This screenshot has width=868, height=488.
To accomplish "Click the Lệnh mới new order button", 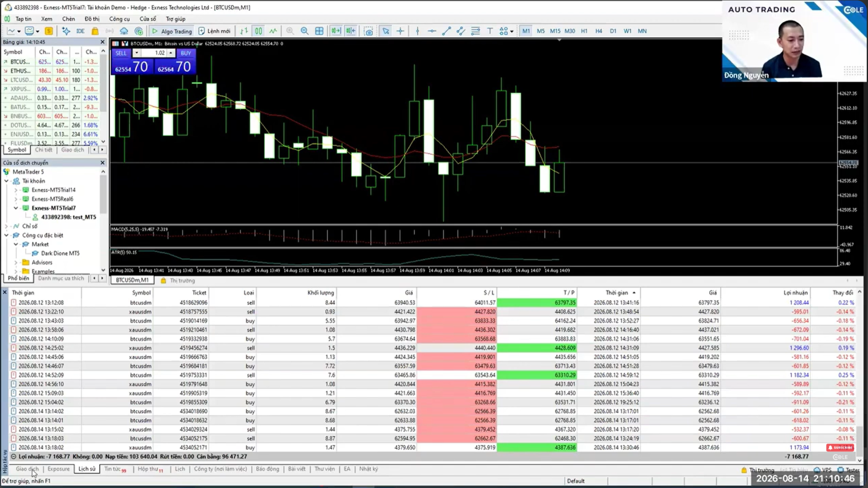I will pyautogui.click(x=214, y=31).
